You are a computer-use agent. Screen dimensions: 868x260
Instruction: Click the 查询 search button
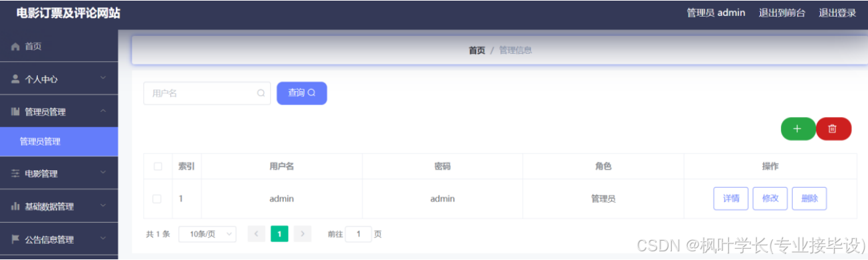[302, 93]
